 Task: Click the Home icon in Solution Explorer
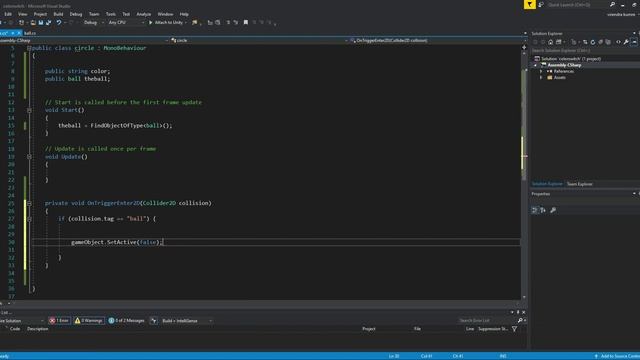pos(551,42)
